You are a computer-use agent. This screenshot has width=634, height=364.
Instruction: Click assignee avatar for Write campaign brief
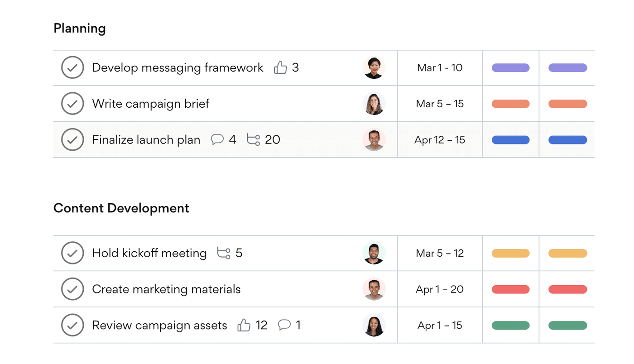point(374,104)
